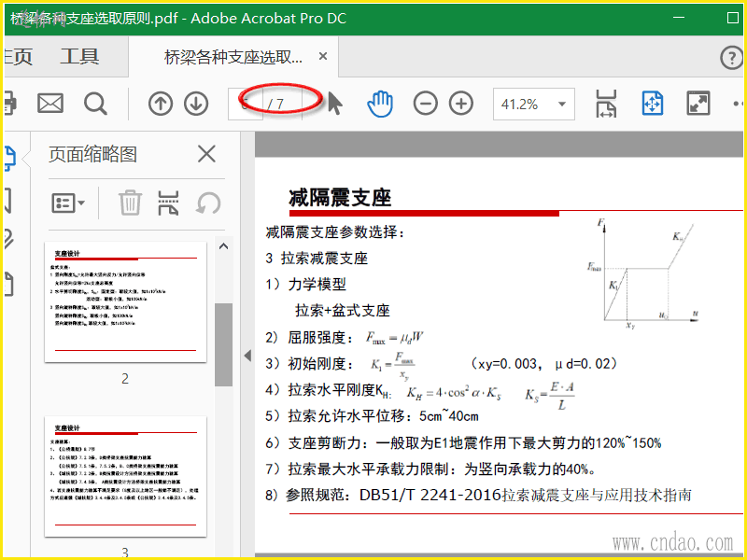Enter full screen read mode

[698, 104]
